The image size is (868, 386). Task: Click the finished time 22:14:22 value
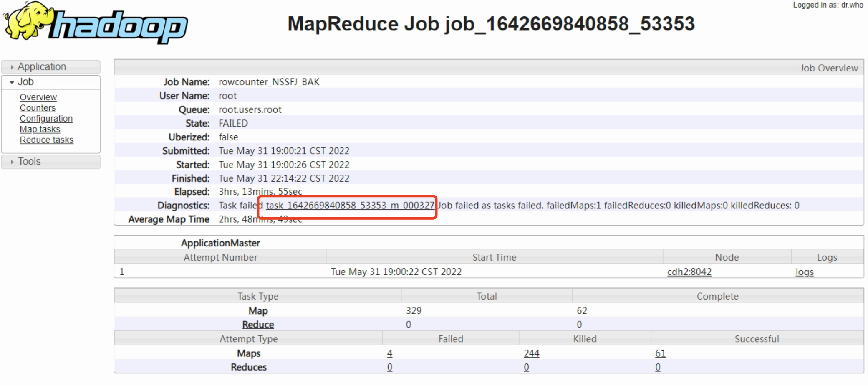point(284,178)
